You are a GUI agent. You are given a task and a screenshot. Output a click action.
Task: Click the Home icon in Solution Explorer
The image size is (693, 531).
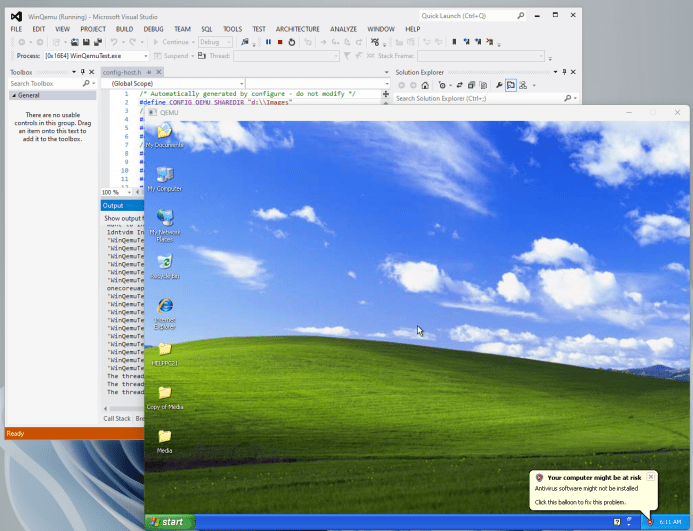point(425,85)
